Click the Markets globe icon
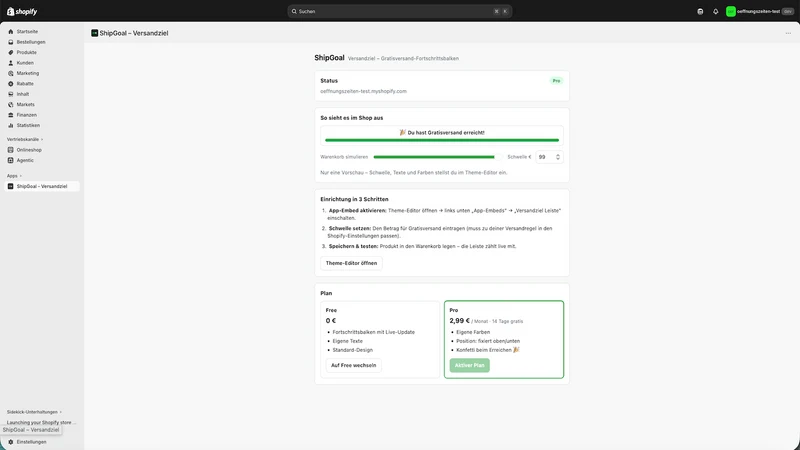 [x=11, y=105]
